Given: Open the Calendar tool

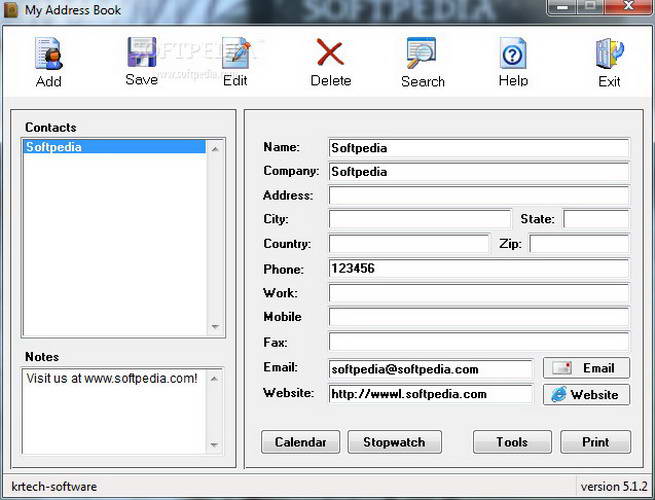Looking at the screenshot, I should 300,442.
